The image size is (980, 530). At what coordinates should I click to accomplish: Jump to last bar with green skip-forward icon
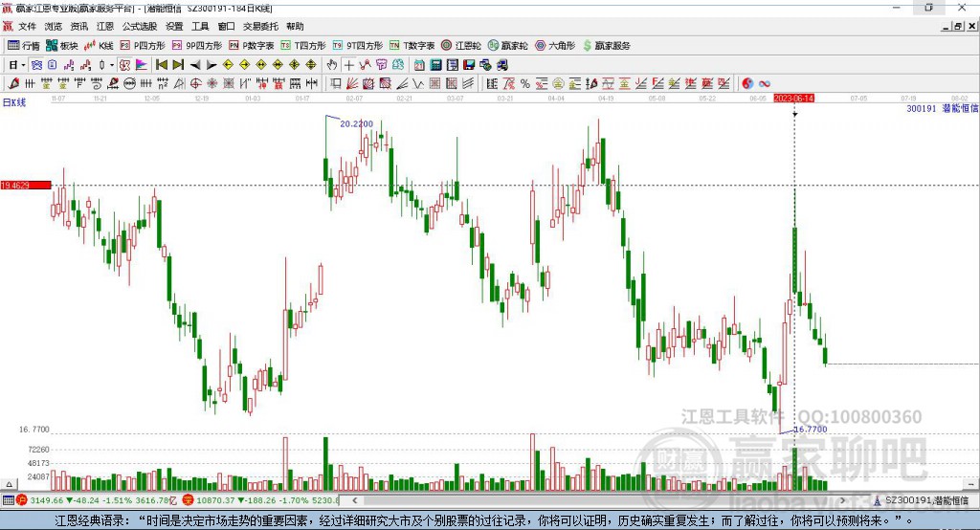(x=178, y=65)
